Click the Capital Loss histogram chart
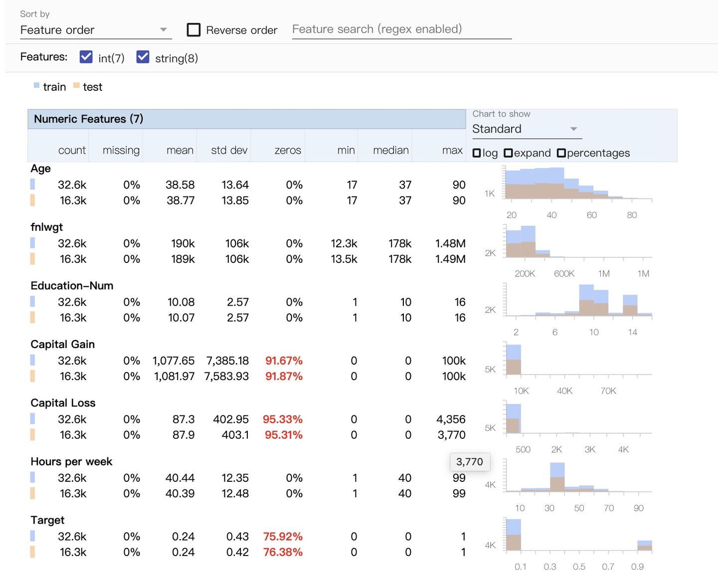The width and height of the screenshot is (718, 588). click(x=577, y=418)
